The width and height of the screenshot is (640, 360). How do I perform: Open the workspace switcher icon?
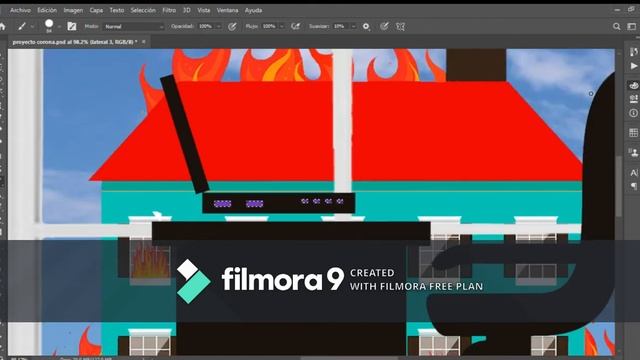pyautogui.click(x=632, y=27)
